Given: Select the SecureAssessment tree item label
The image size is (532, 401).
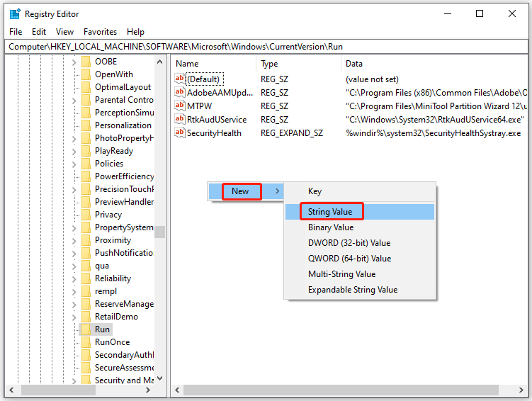Looking at the screenshot, I should click(x=124, y=368).
